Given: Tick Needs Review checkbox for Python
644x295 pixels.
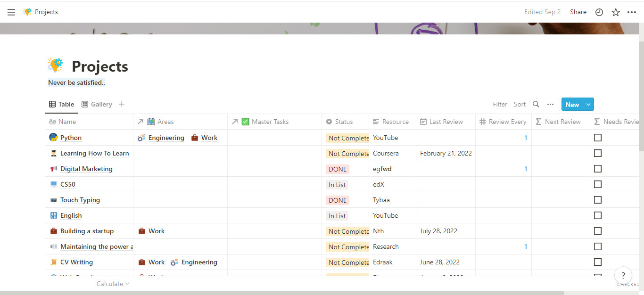Looking at the screenshot, I should pos(598,138).
